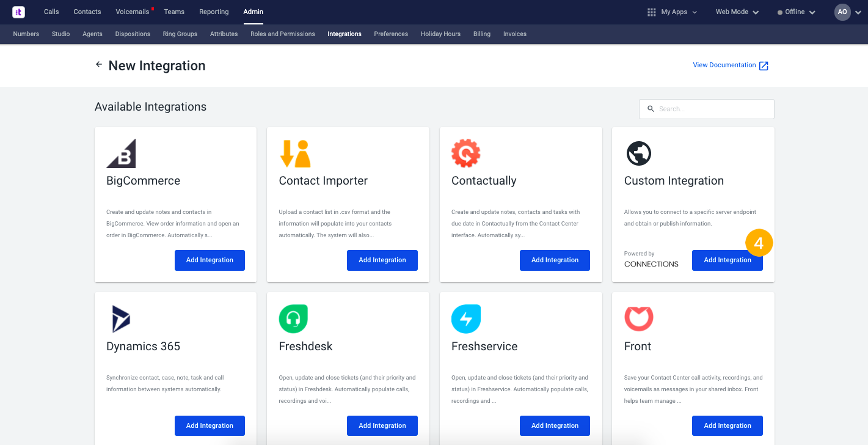The image size is (868, 445).
Task: Open the Reporting menu
Action: 214,12
